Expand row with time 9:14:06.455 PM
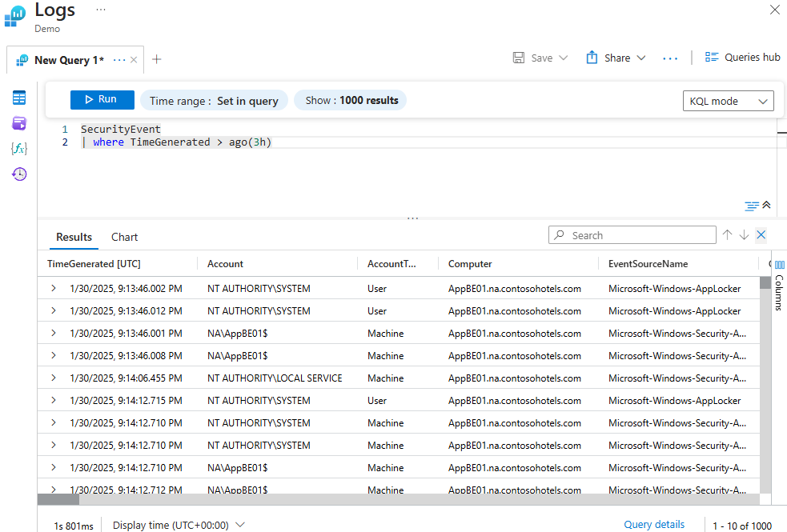The height and width of the screenshot is (532, 787). [x=53, y=378]
